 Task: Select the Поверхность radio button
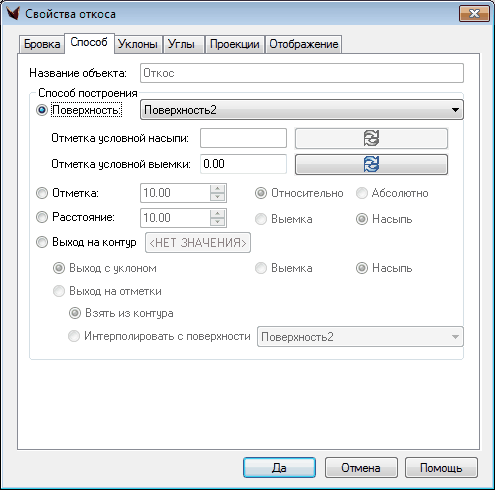coord(42,110)
